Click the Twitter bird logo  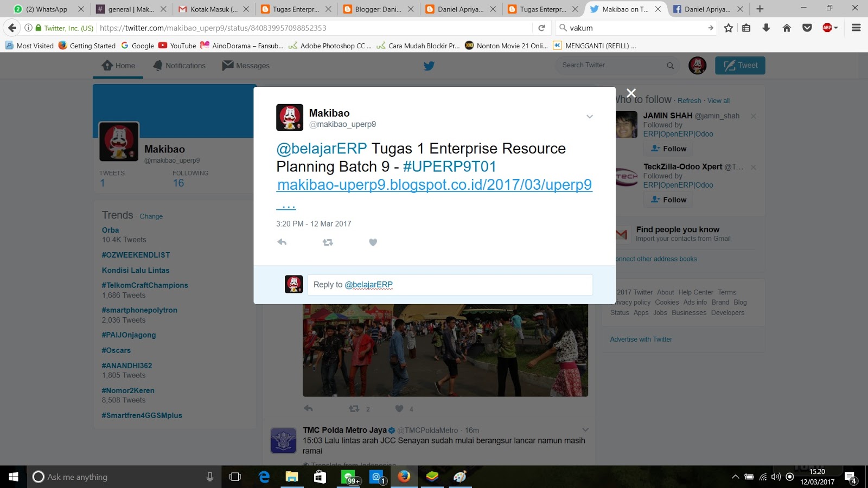[429, 66]
